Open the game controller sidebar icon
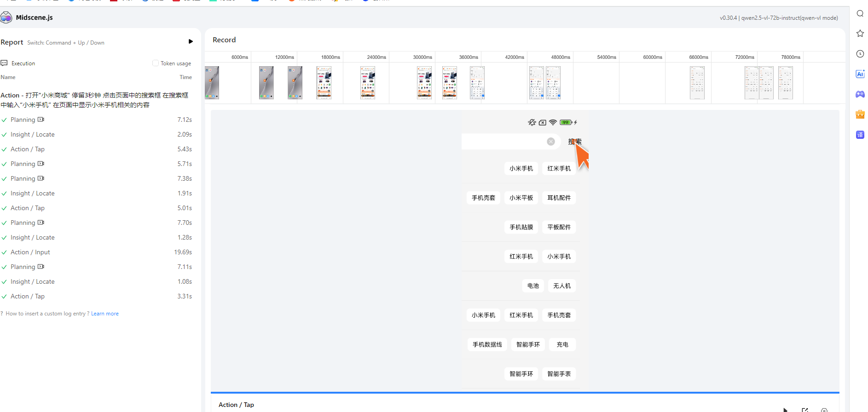Viewport: 868px width, 412px height. pos(860,94)
